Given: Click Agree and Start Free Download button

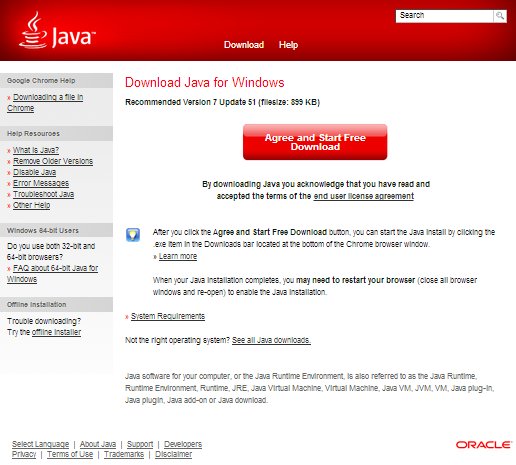Looking at the screenshot, I should [315, 142].
